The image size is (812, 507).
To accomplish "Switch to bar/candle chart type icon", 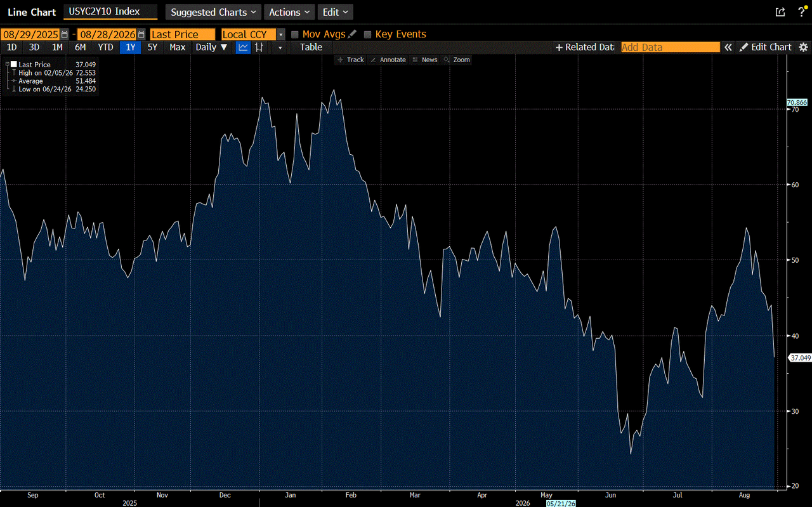I will [259, 47].
